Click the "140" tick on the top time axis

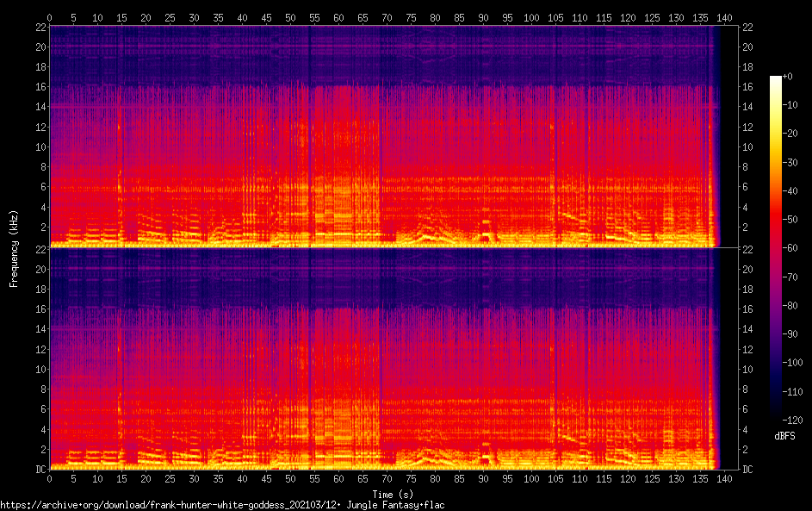[x=724, y=17]
